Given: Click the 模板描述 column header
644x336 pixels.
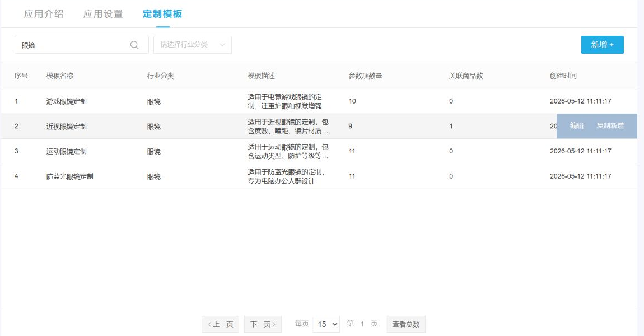Looking at the screenshot, I should pos(261,76).
